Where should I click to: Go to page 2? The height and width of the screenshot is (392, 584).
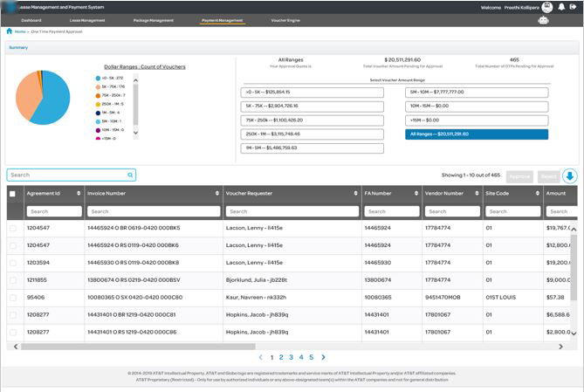[x=281, y=357]
